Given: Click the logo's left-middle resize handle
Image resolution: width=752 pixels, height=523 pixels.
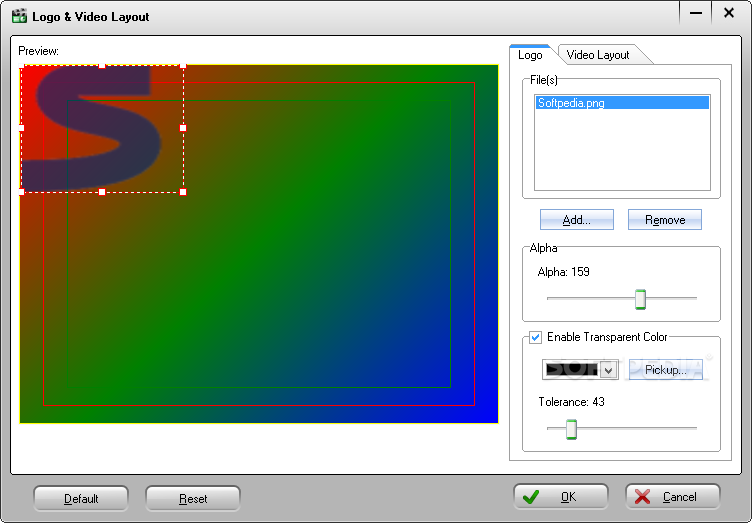Looking at the screenshot, I should click(x=21, y=128).
